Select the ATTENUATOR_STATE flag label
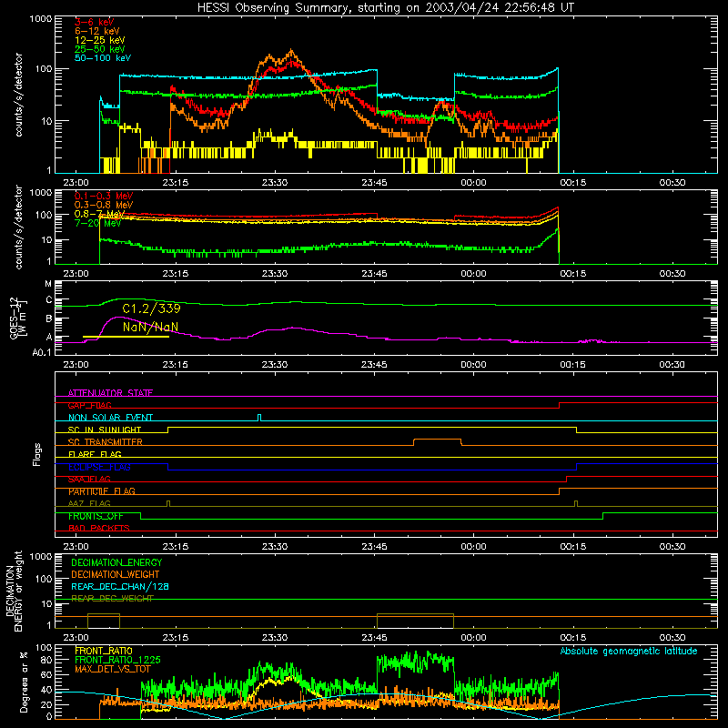728x728 pixels. pyautogui.click(x=110, y=393)
